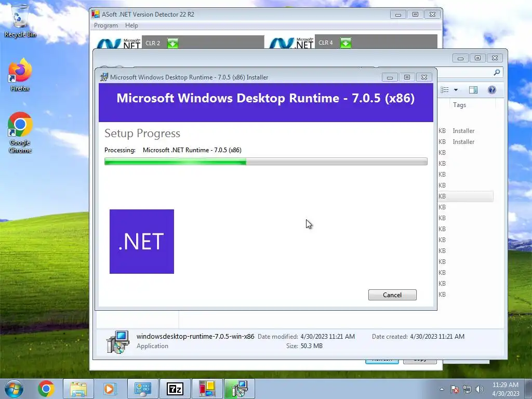Click the Explorer change view icon

coord(445,90)
